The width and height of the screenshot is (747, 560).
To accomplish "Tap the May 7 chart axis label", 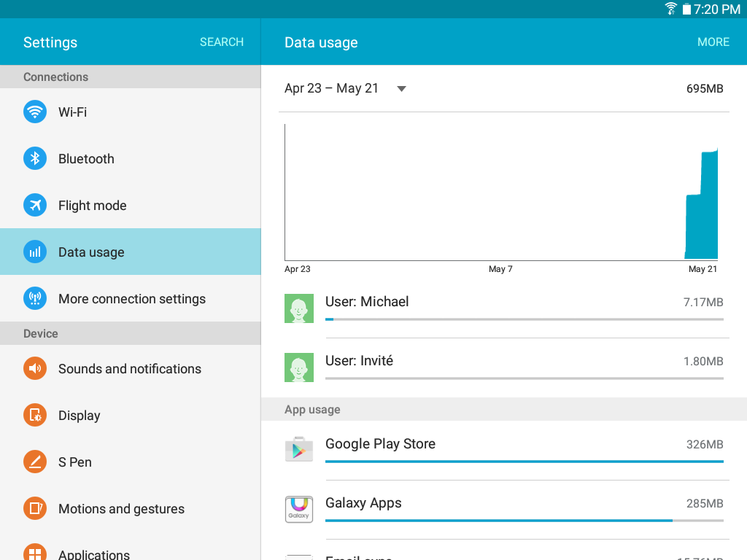I will [500, 269].
